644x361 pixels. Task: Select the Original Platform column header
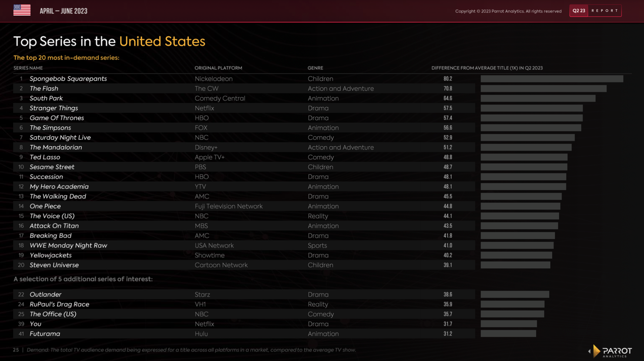click(x=218, y=68)
